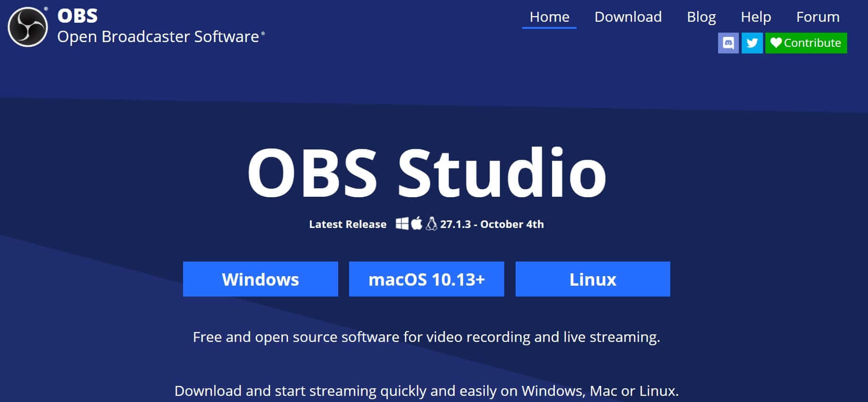Click the 27.1.3 - October 4th version text
The image size is (868, 402).
pyautogui.click(x=492, y=224)
